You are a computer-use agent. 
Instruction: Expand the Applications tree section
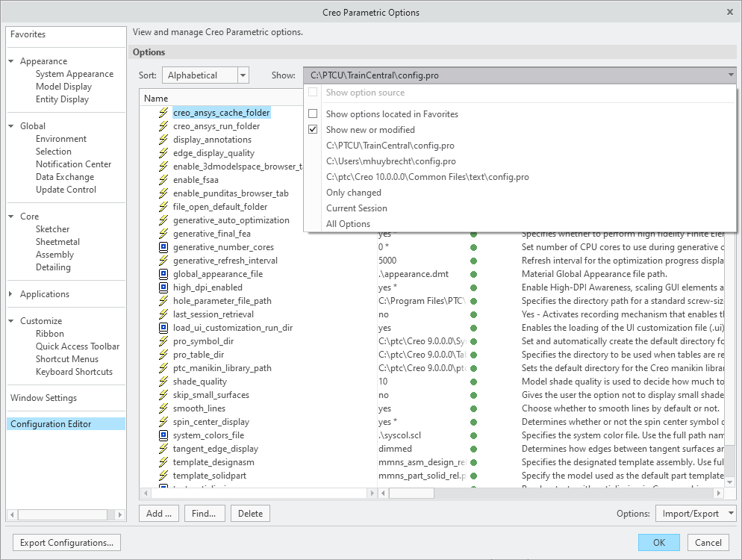[11, 294]
